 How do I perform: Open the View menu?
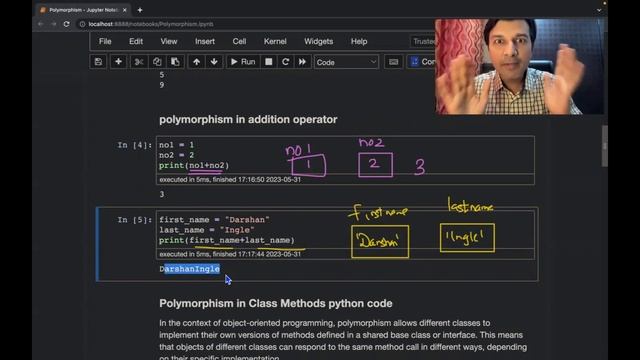coord(169,41)
